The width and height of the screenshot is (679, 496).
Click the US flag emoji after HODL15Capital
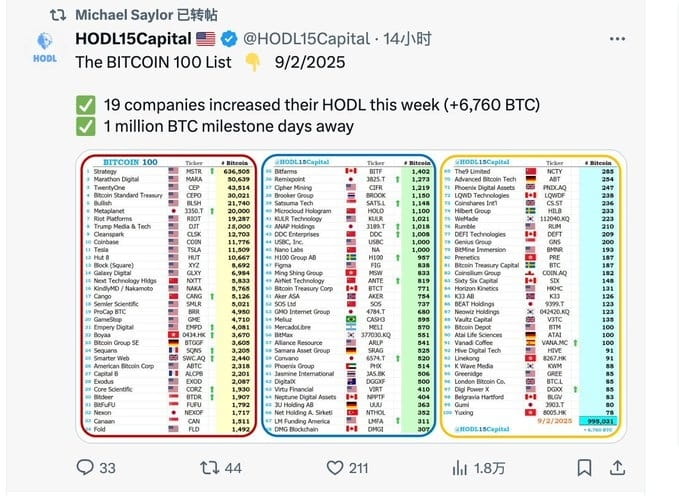point(206,39)
